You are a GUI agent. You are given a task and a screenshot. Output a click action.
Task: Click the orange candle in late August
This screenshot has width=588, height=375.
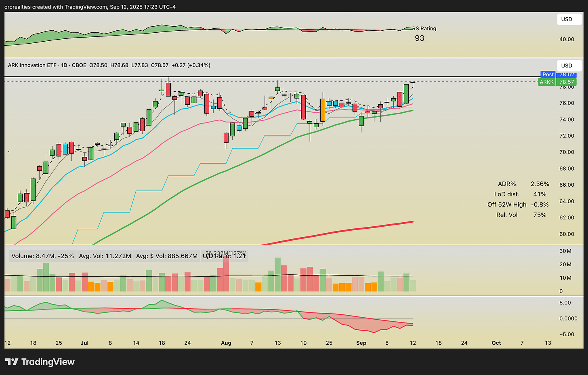(323, 110)
